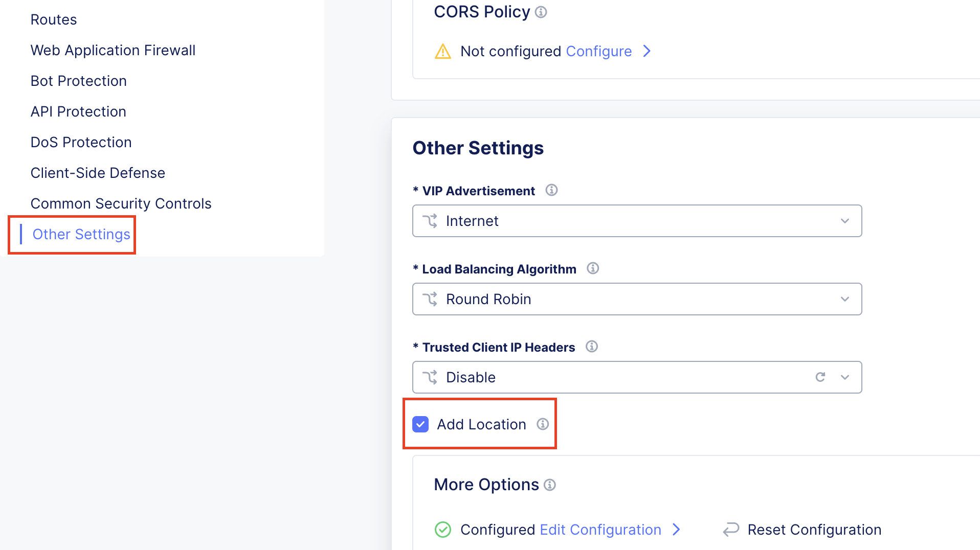
Task: Click the refresh icon in the Disable field
Action: 820,377
